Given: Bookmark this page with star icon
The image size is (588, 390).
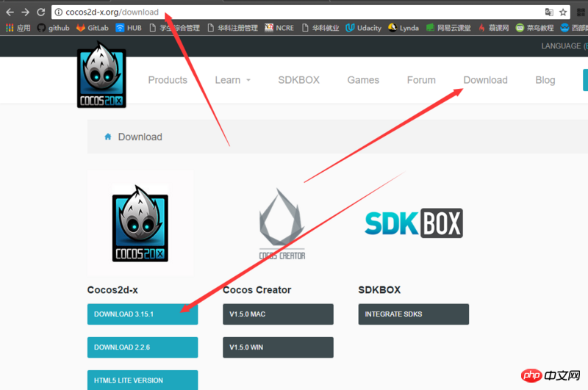Looking at the screenshot, I should (563, 12).
